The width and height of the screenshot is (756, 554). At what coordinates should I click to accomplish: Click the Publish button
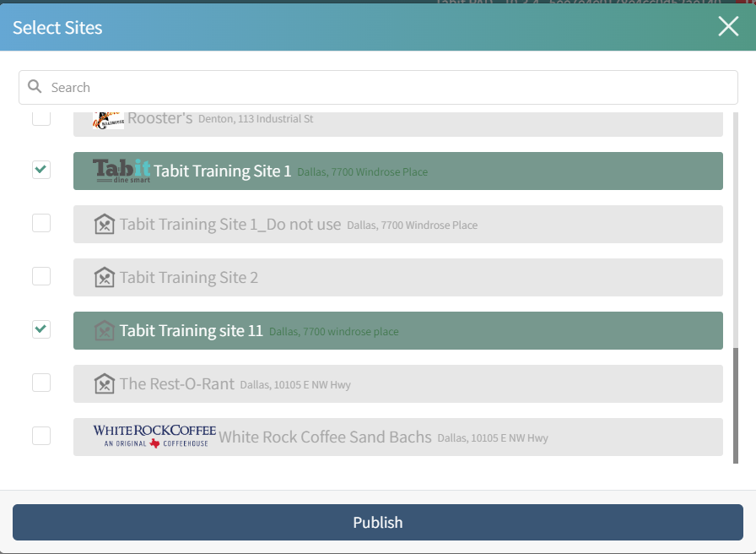378,522
